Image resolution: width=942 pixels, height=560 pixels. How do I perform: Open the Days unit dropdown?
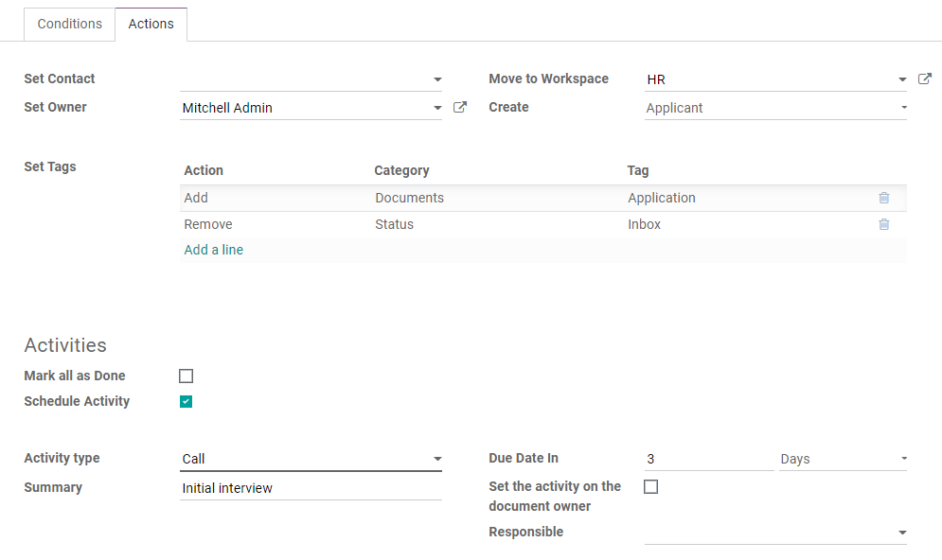902,458
